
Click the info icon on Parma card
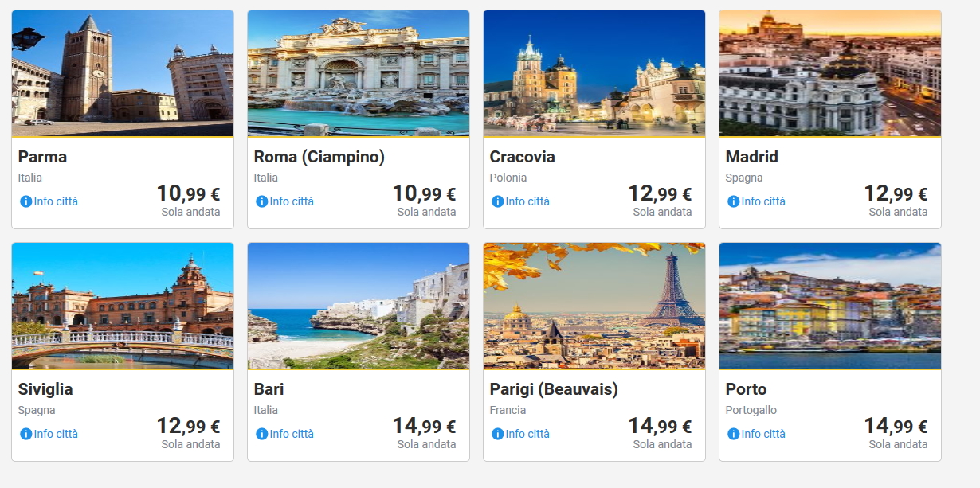(25, 201)
